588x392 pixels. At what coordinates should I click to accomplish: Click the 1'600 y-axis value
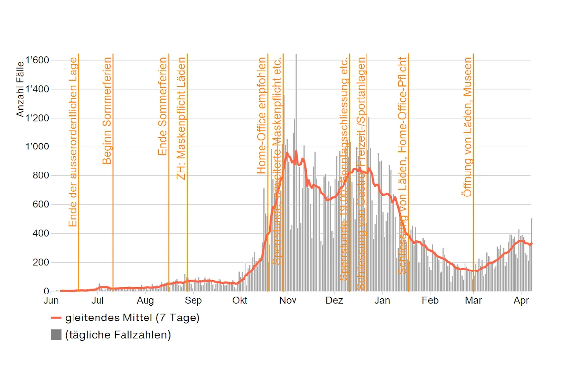37,60
